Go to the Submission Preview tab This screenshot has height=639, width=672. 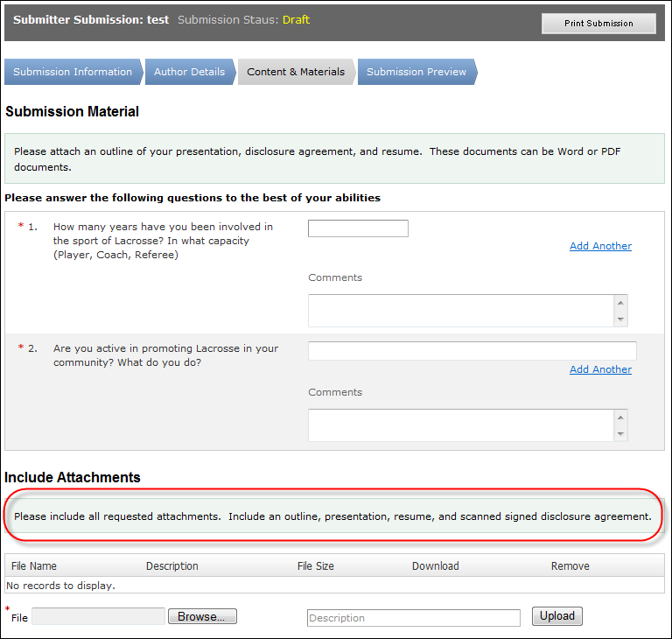click(x=416, y=72)
